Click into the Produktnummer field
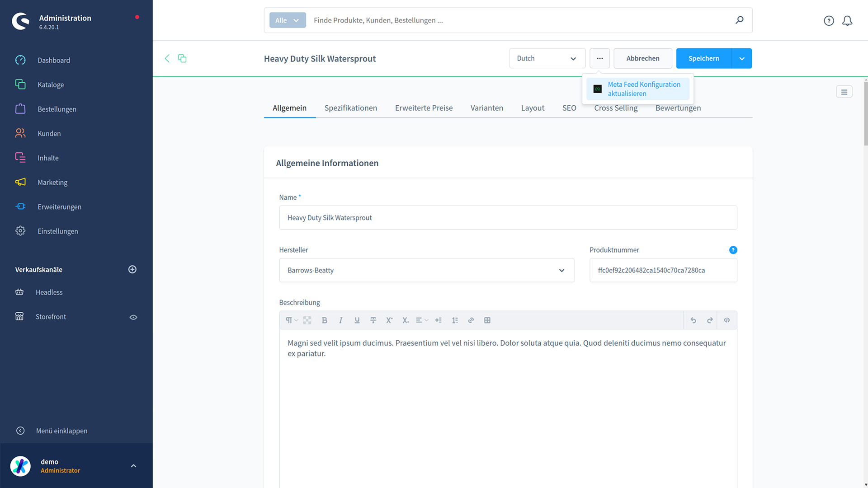Screen dimensions: 868x488 pos(663,270)
